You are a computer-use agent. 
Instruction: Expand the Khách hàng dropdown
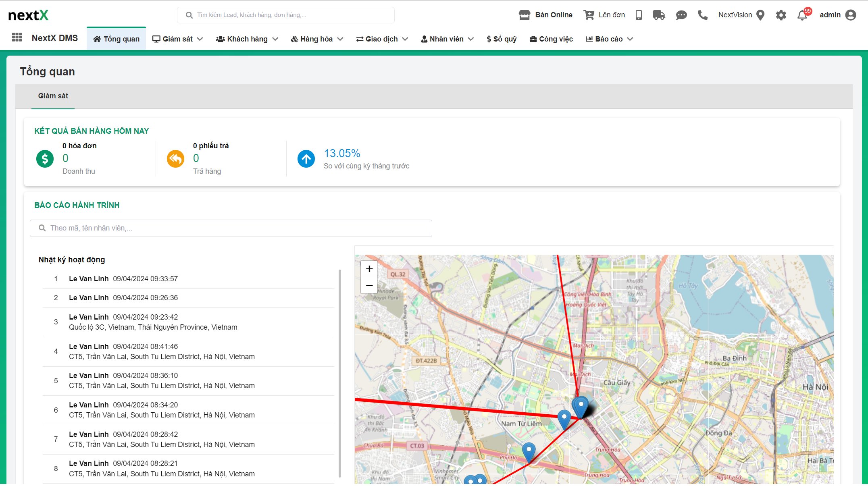(247, 39)
